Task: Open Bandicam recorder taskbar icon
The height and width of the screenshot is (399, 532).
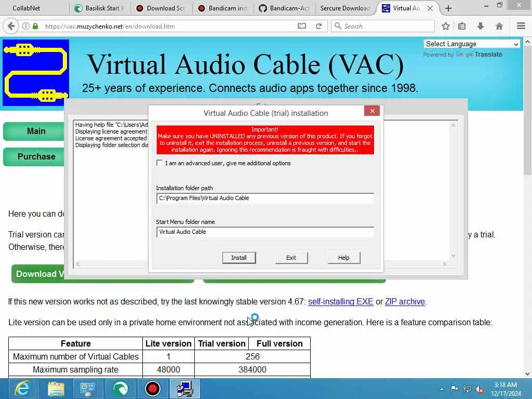Action: click(152, 389)
